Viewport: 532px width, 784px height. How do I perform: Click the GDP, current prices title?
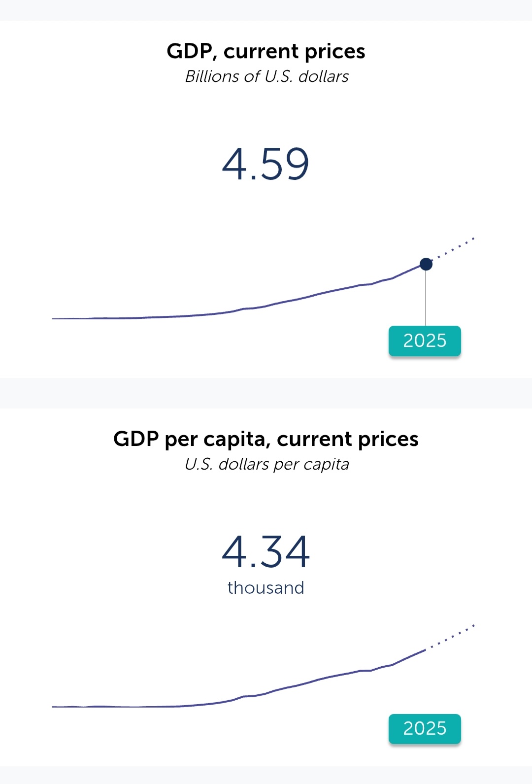tap(266, 51)
